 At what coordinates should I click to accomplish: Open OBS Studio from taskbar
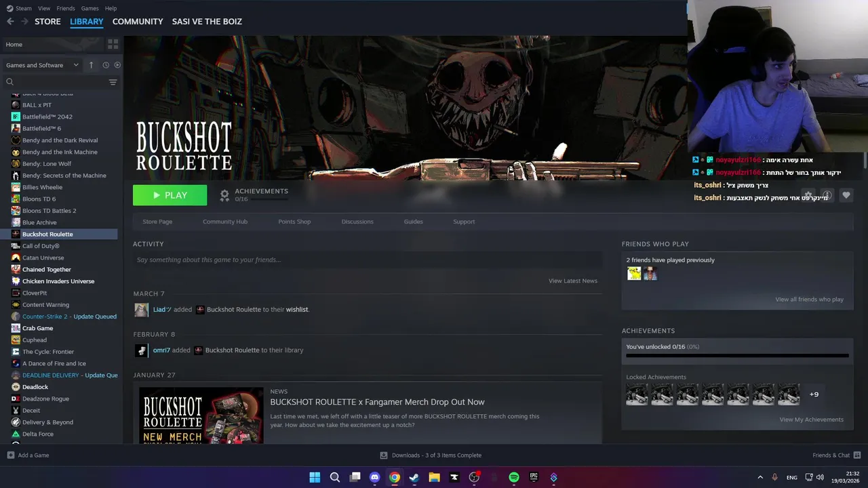[x=474, y=477]
